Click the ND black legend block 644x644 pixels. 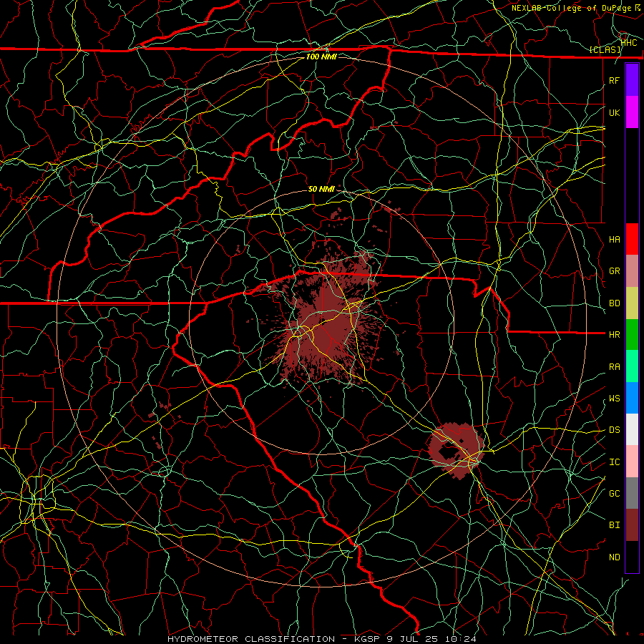point(632,557)
